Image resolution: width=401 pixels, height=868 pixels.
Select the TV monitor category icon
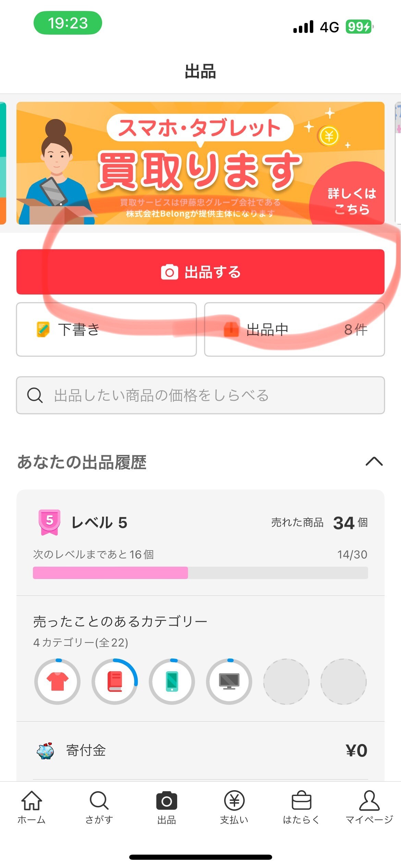click(229, 681)
